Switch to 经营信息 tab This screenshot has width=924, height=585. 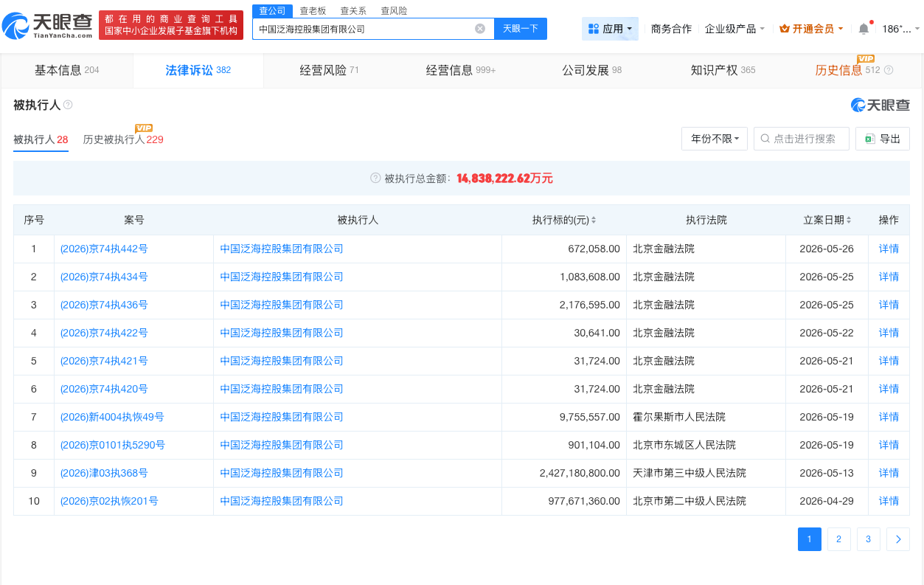tap(460, 70)
